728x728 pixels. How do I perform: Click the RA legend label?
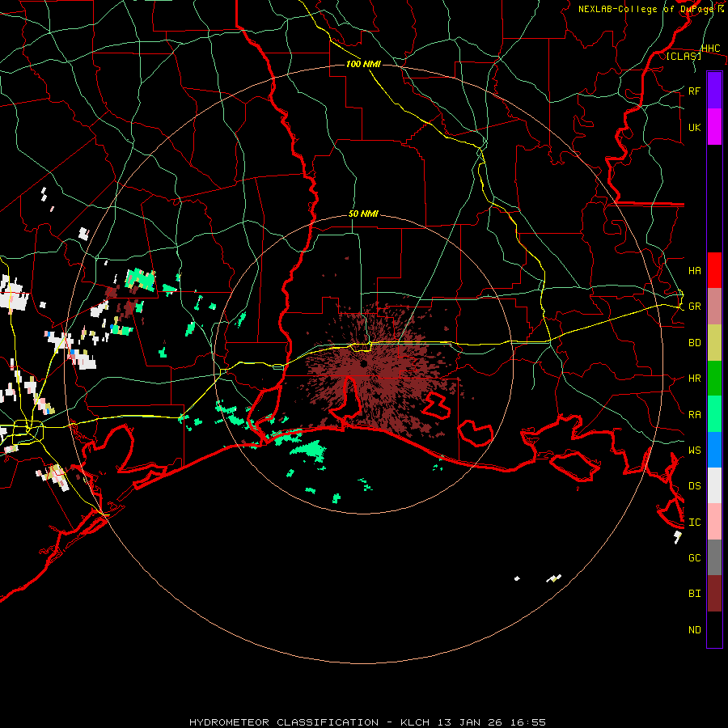pyautogui.click(x=694, y=414)
